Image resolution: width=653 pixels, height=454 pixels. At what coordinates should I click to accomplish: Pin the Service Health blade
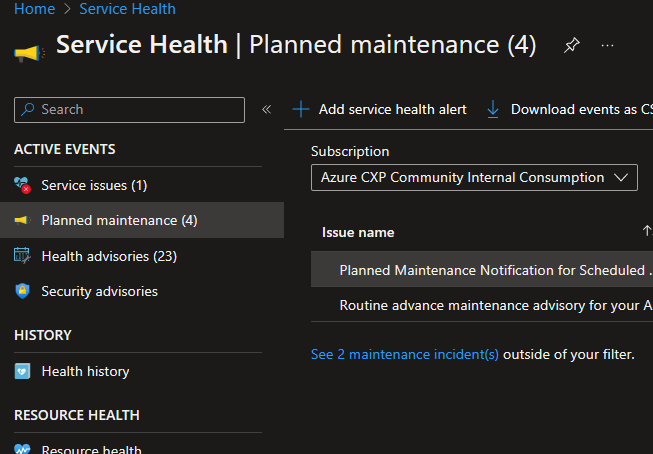click(x=571, y=45)
